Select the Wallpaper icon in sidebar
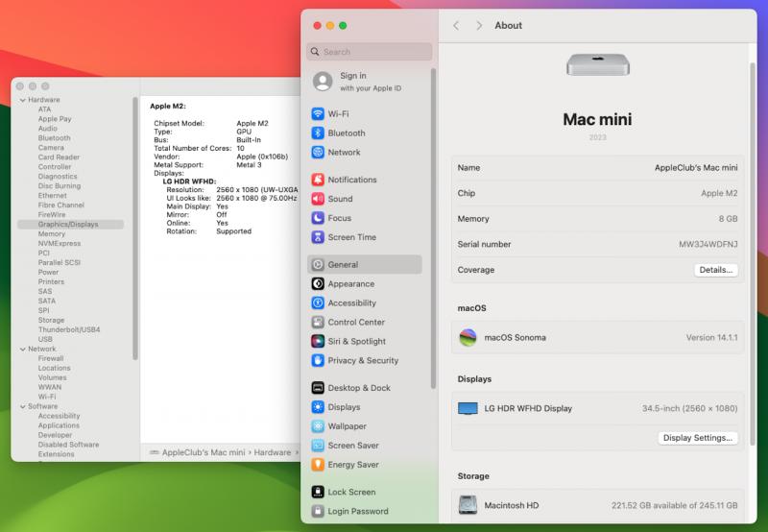The height and width of the screenshot is (532, 768). 318,426
